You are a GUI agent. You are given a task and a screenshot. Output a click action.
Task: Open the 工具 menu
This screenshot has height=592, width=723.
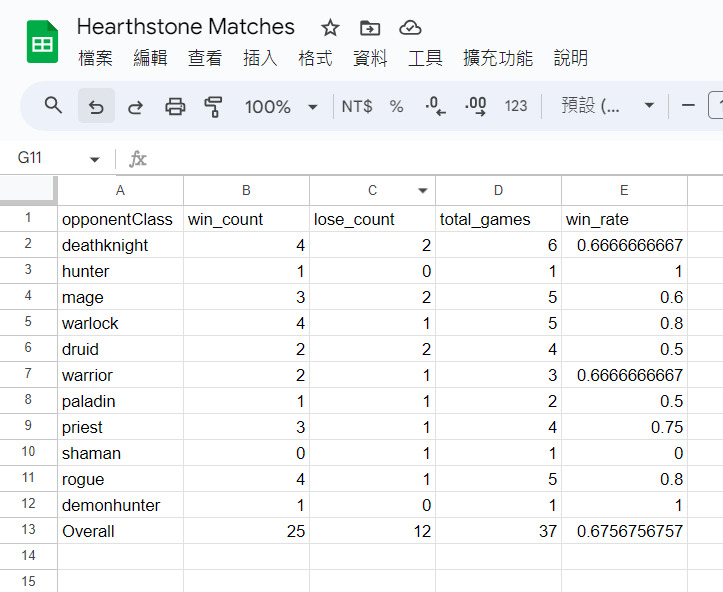point(425,59)
